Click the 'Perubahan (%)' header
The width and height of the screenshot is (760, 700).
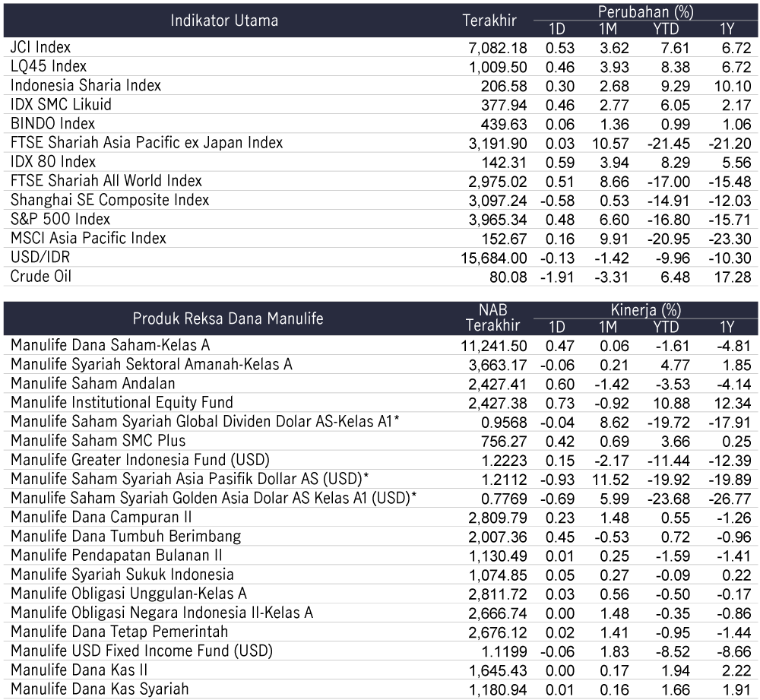(x=645, y=12)
